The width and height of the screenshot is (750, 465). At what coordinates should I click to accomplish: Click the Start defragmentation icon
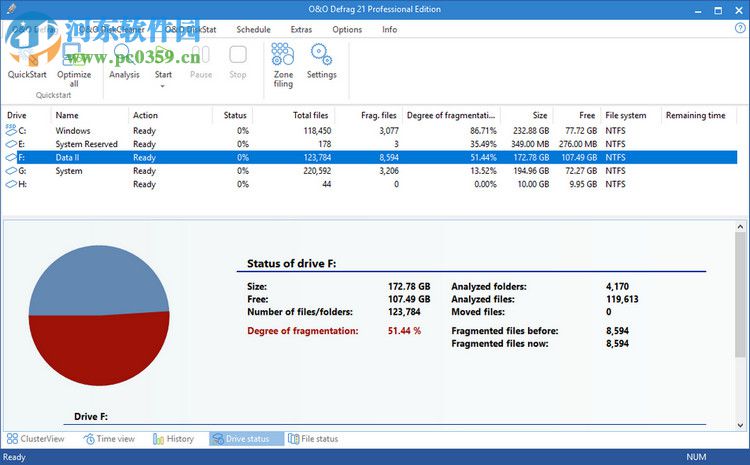click(163, 55)
